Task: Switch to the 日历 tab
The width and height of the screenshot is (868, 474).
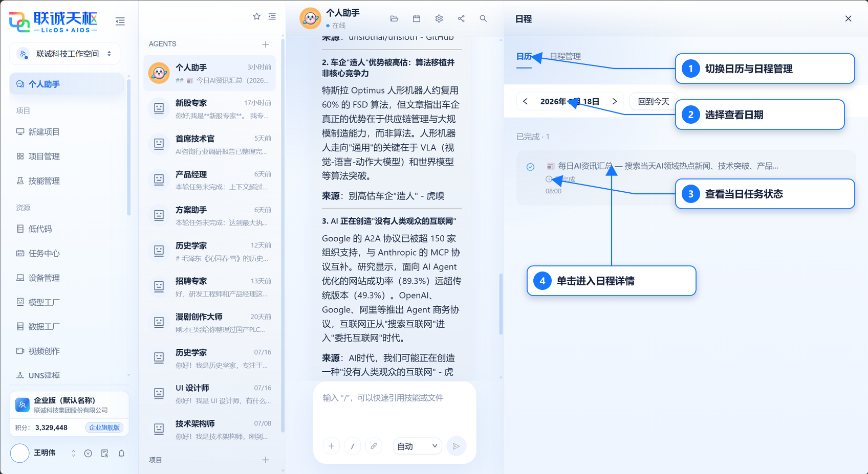Action: (524, 56)
